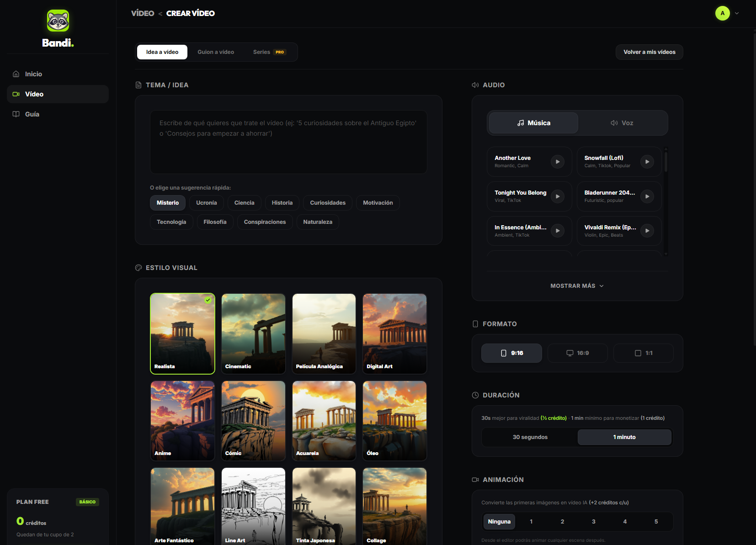Select the Arte Fantástico visual style

[x=183, y=506]
